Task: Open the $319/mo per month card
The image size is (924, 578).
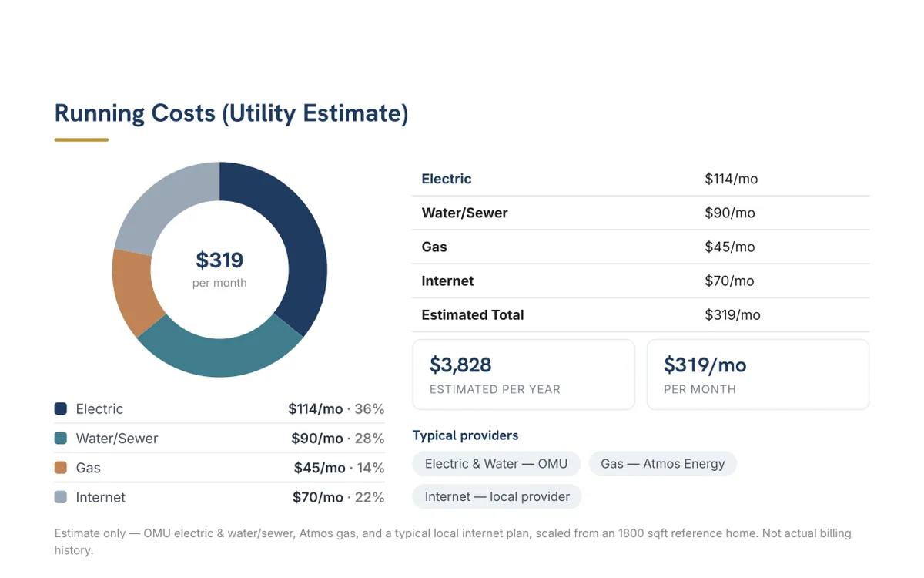Action: pos(758,375)
